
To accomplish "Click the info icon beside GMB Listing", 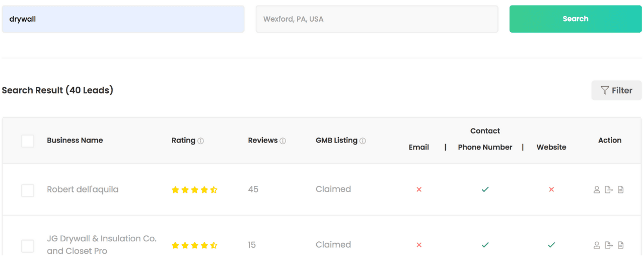I will (363, 141).
